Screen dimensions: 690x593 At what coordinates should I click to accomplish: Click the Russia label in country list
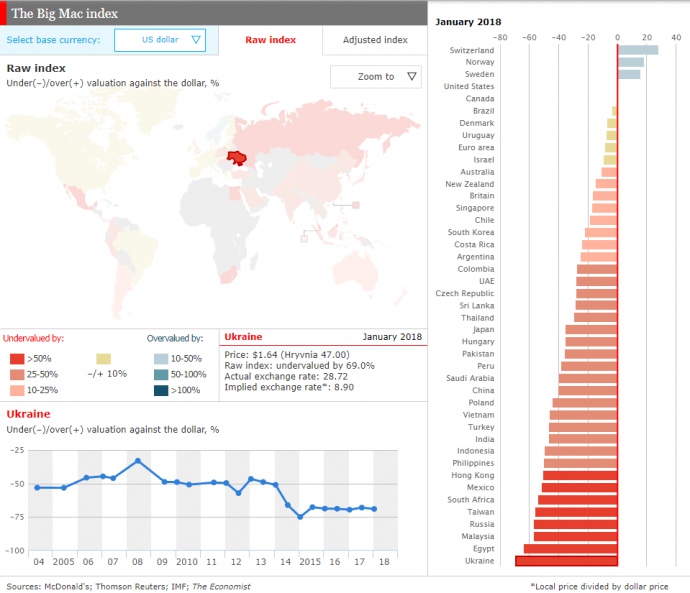point(480,524)
